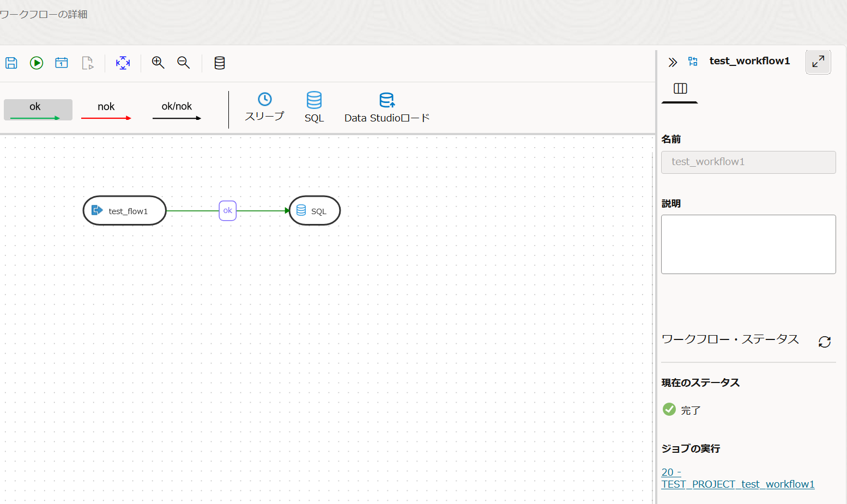The width and height of the screenshot is (847, 504).
Task: Fit the diagram with the blue arrows icon
Action: (123, 63)
